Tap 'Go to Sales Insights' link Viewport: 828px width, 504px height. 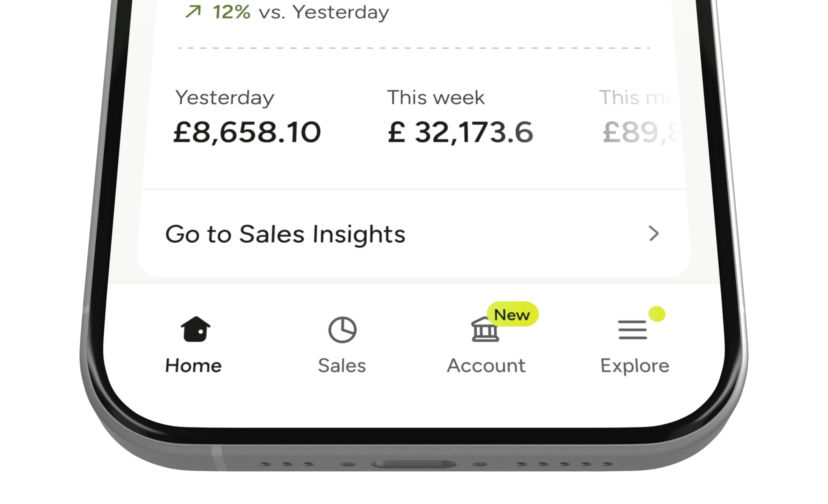coord(285,234)
